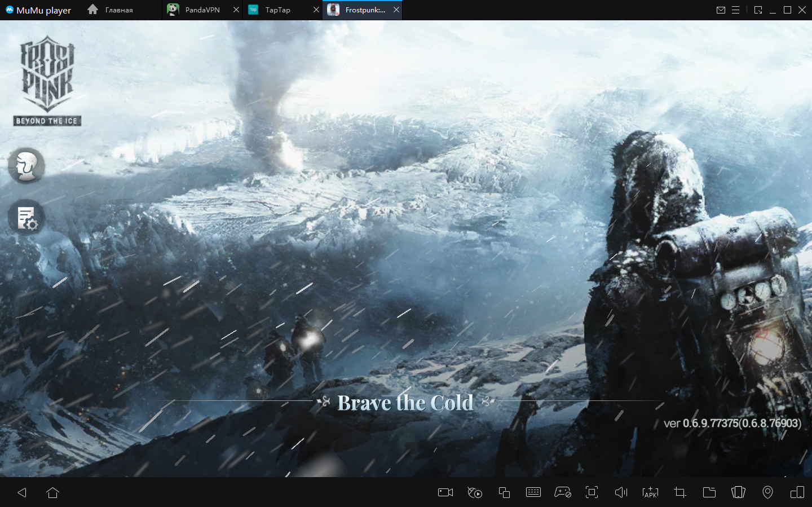Open the MuMu hamburger menu

pyautogui.click(x=735, y=10)
